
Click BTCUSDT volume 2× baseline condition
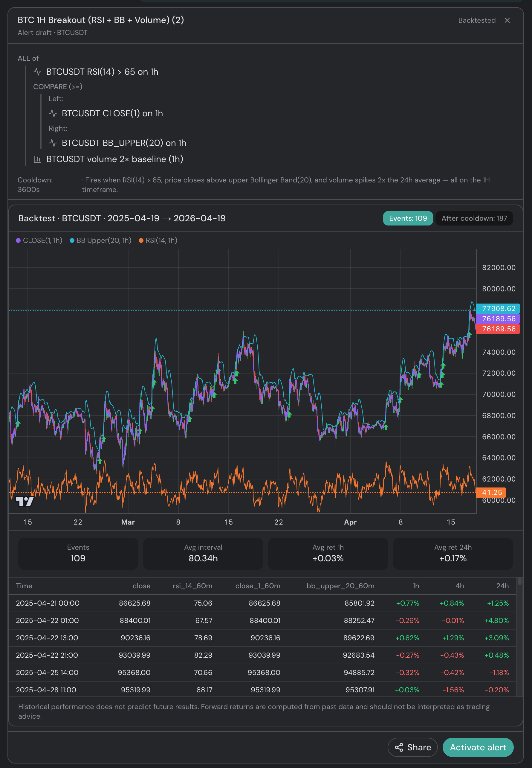point(115,159)
